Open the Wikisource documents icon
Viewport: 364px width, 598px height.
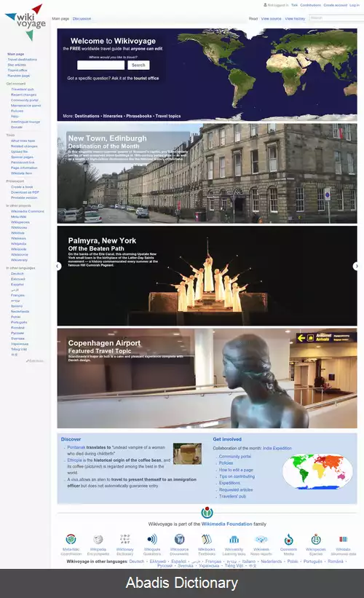179,539
